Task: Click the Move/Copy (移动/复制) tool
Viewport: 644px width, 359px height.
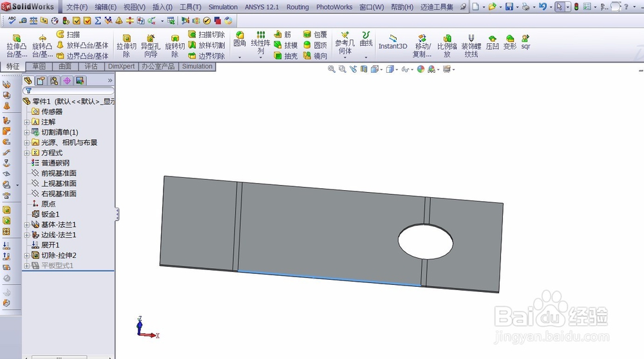Action: point(422,46)
